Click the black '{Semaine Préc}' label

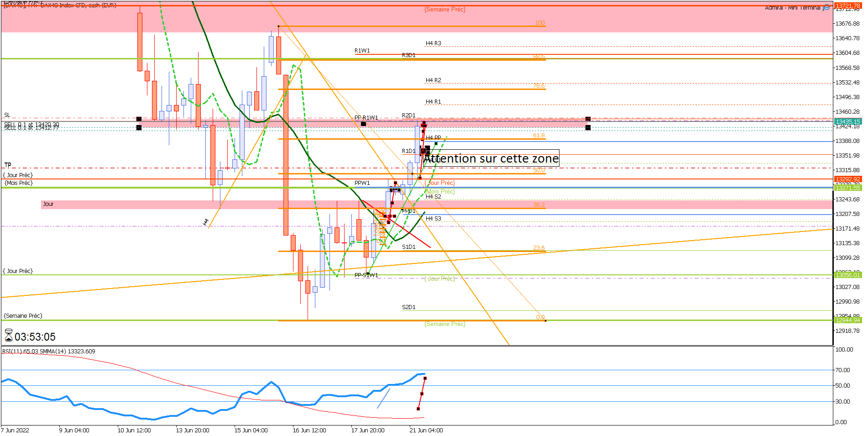[x=23, y=316]
